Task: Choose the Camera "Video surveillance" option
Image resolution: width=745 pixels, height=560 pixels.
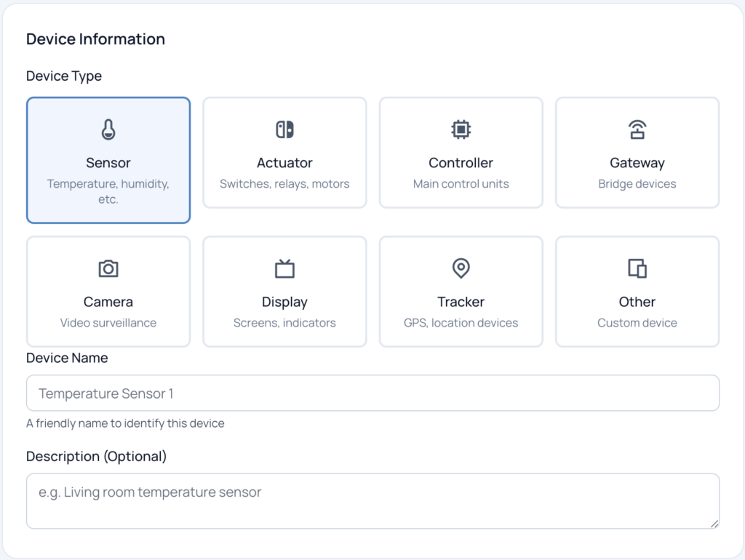Action: tap(108, 323)
